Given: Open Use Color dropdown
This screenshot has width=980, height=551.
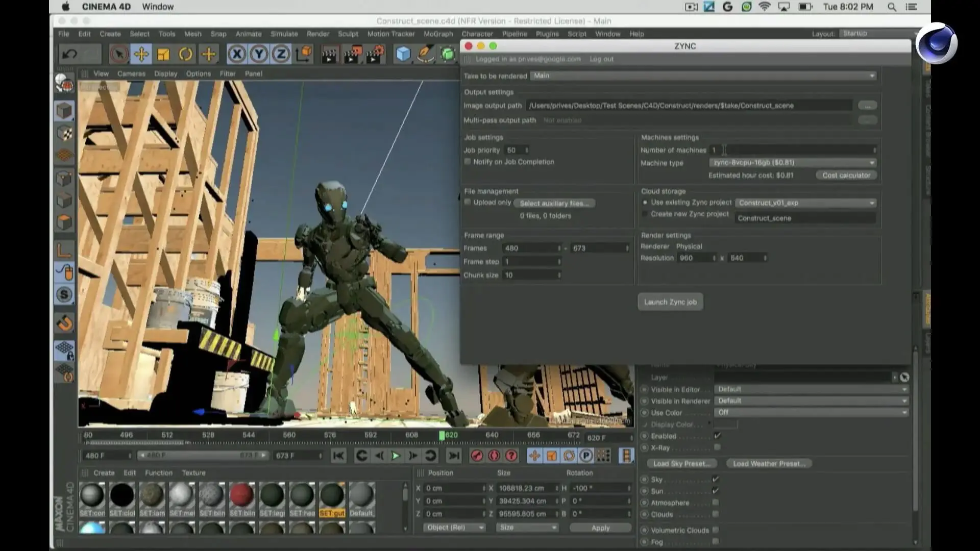Looking at the screenshot, I should coord(811,412).
